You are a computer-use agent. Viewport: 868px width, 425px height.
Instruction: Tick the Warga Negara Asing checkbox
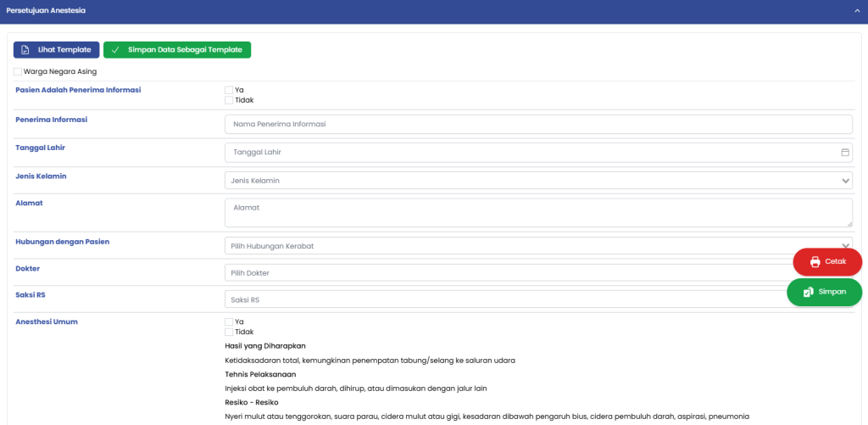point(18,72)
